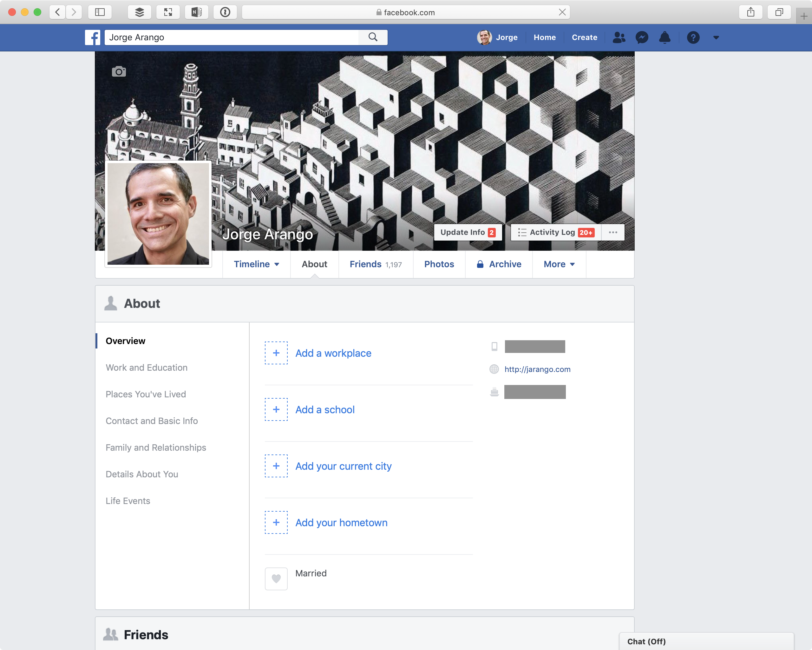
Task: Stop loading the page with the X
Action: [x=562, y=12]
